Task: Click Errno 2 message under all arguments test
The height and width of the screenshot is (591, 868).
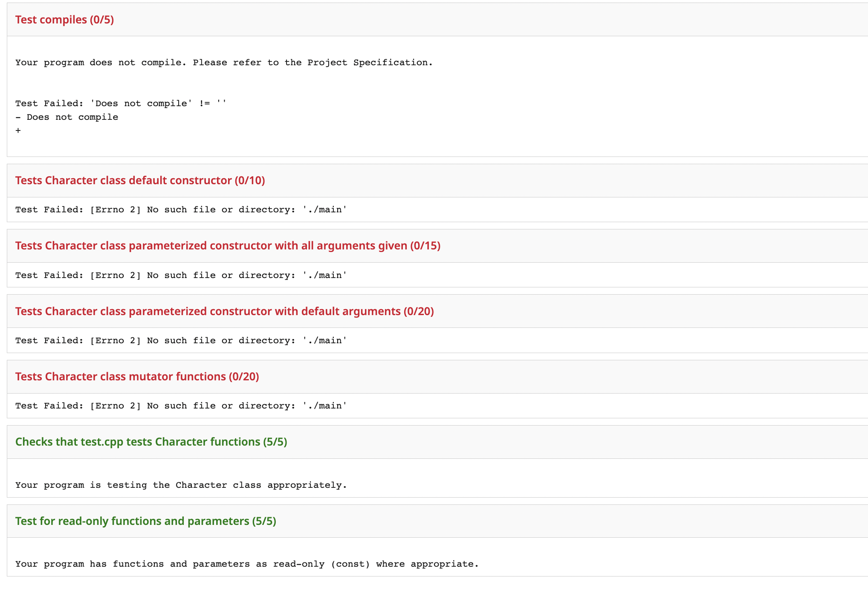Action: [181, 275]
